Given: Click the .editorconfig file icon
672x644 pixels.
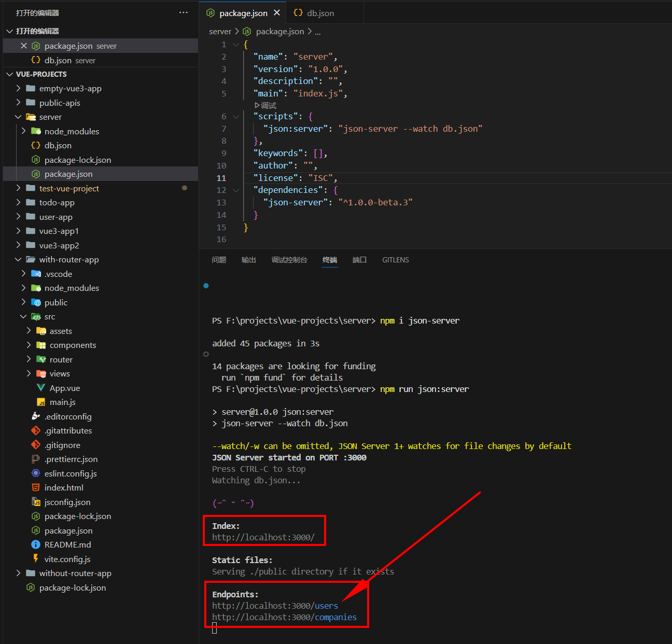Looking at the screenshot, I should [x=36, y=416].
